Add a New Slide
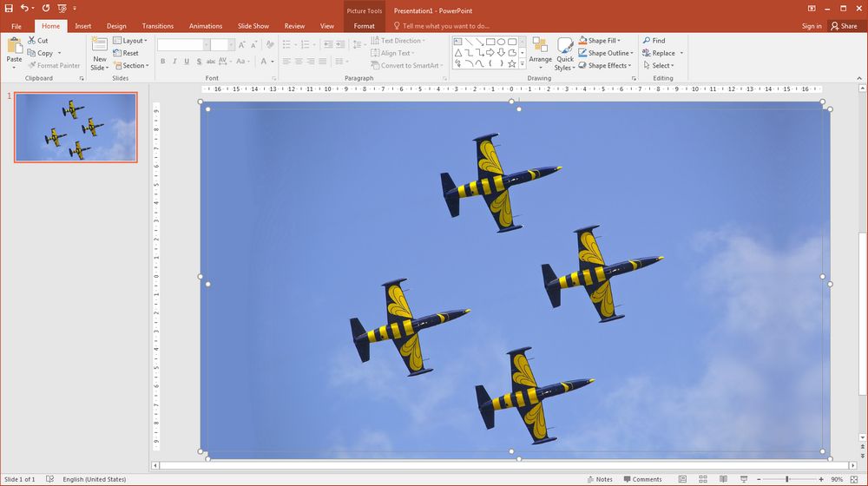Viewport: 868px width, 486px height. pos(100,53)
